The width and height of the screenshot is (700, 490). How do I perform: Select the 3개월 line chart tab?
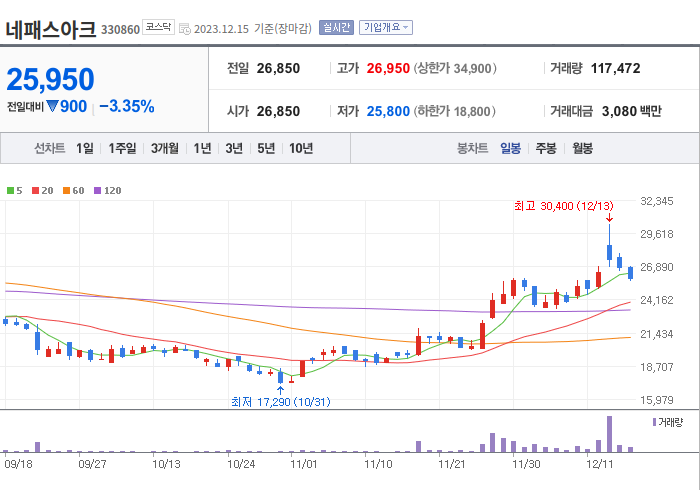pos(165,148)
